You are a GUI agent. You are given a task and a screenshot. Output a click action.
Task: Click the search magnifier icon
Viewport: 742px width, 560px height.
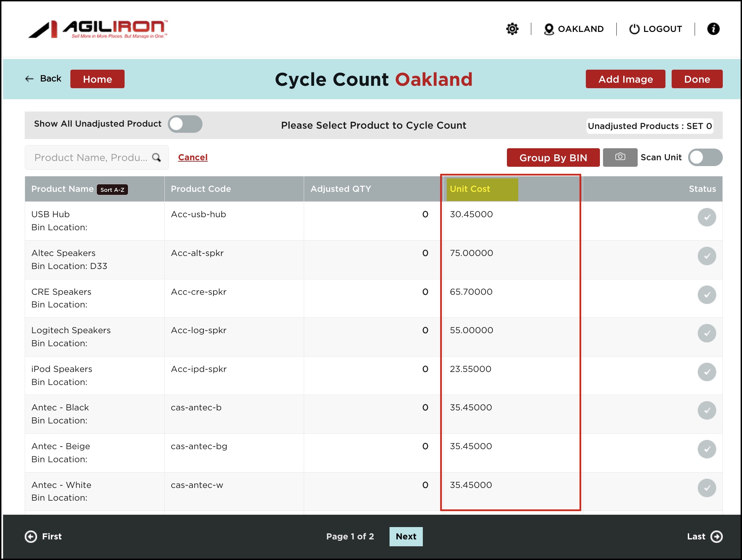[156, 157]
